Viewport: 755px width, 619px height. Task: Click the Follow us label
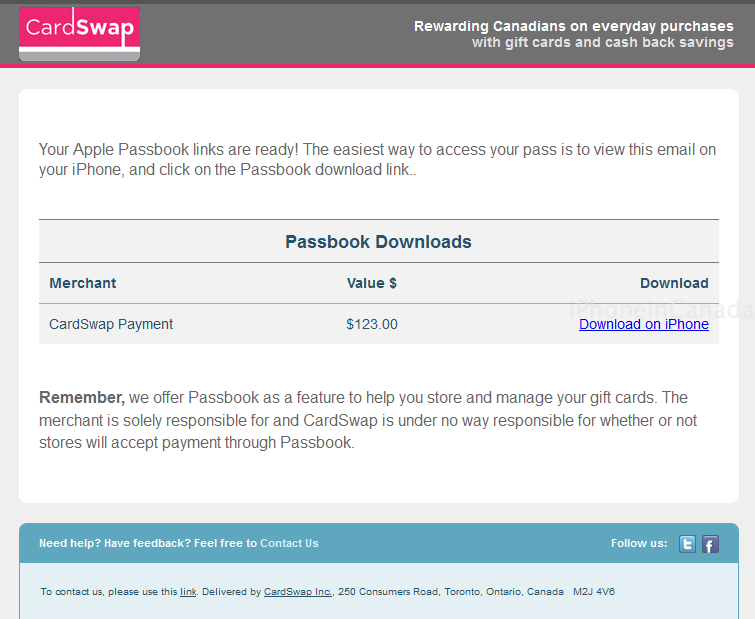(639, 543)
